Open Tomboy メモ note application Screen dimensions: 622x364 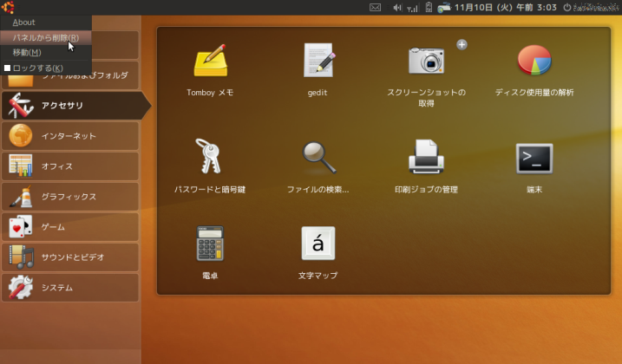(x=210, y=61)
